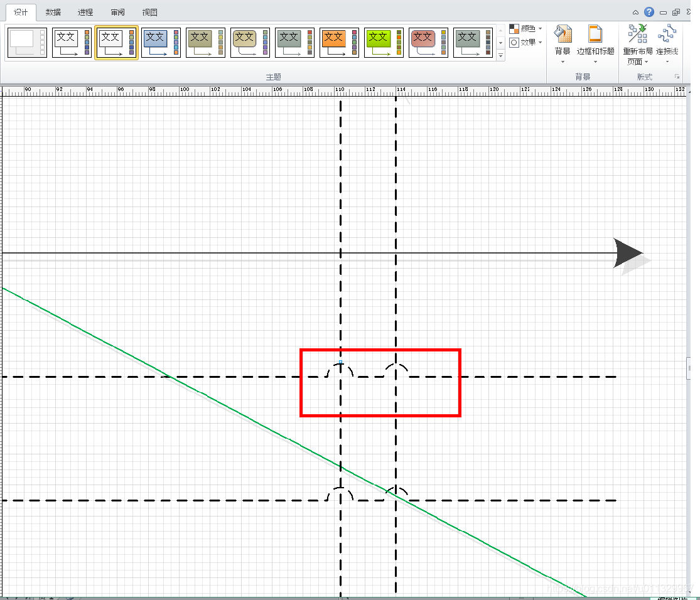This screenshot has height=600, width=700.
Task: Pick the last gray theme in the gallery
Action: (473, 43)
